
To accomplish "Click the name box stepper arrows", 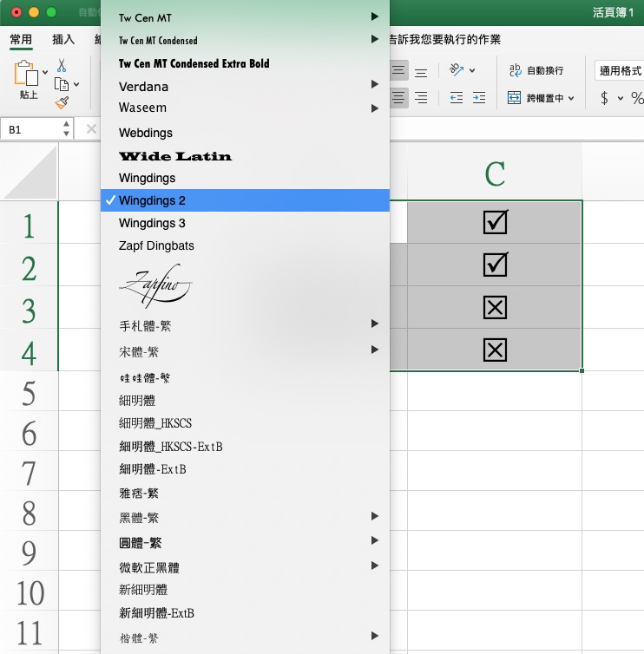I will [66, 129].
